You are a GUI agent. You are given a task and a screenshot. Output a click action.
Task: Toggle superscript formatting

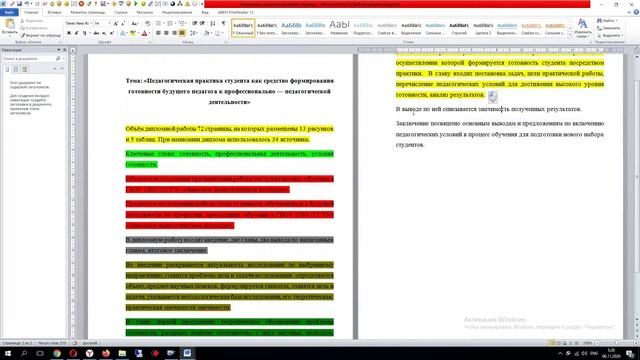pos(111,33)
